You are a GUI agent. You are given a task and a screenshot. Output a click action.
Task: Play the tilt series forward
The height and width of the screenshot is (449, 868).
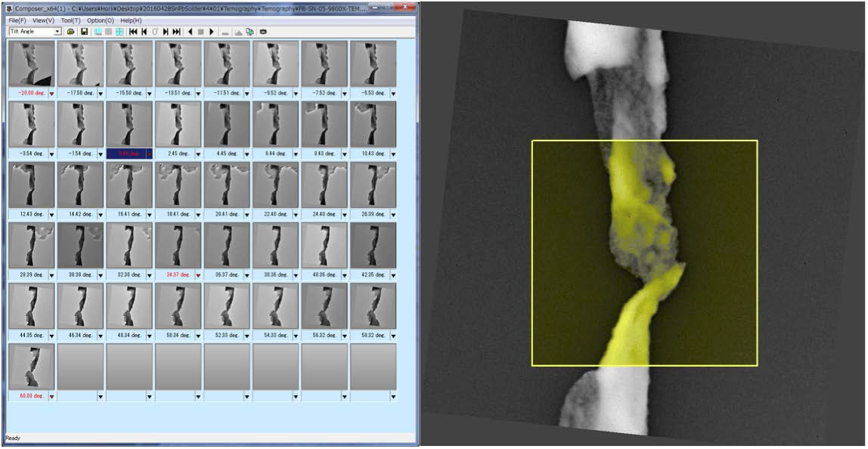click(x=211, y=29)
